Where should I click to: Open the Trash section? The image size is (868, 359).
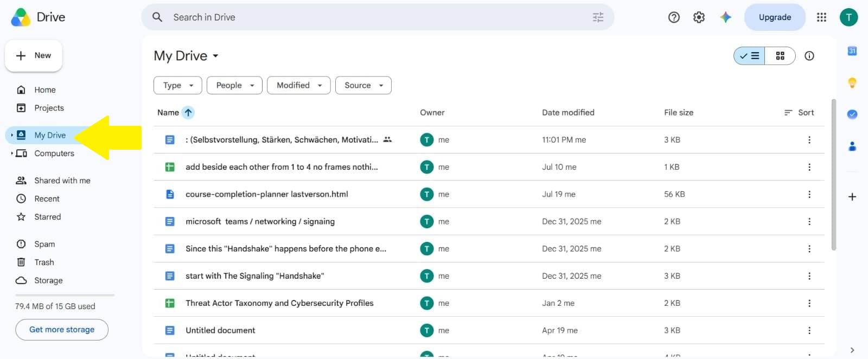pos(44,262)
